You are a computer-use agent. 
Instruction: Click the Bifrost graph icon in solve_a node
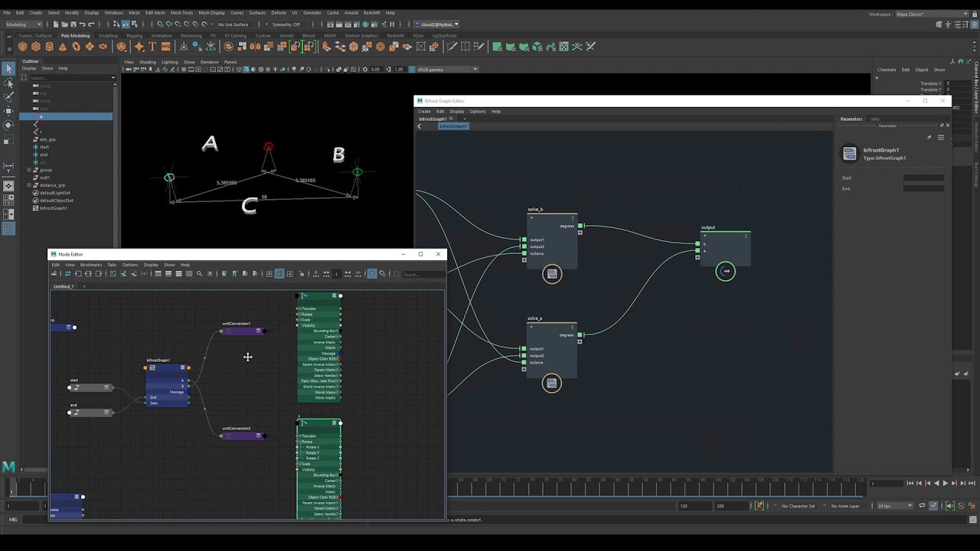(552, 383)
